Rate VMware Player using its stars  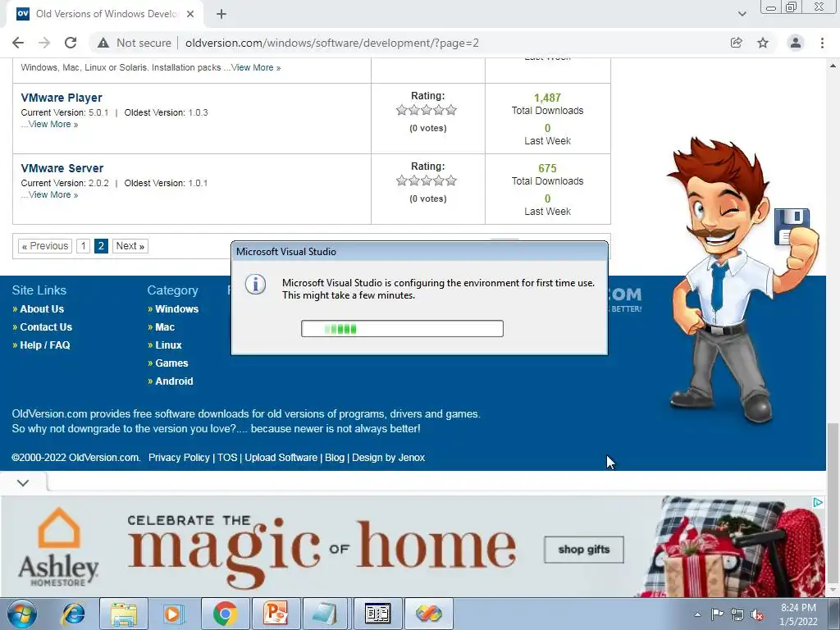coord(427,111)
